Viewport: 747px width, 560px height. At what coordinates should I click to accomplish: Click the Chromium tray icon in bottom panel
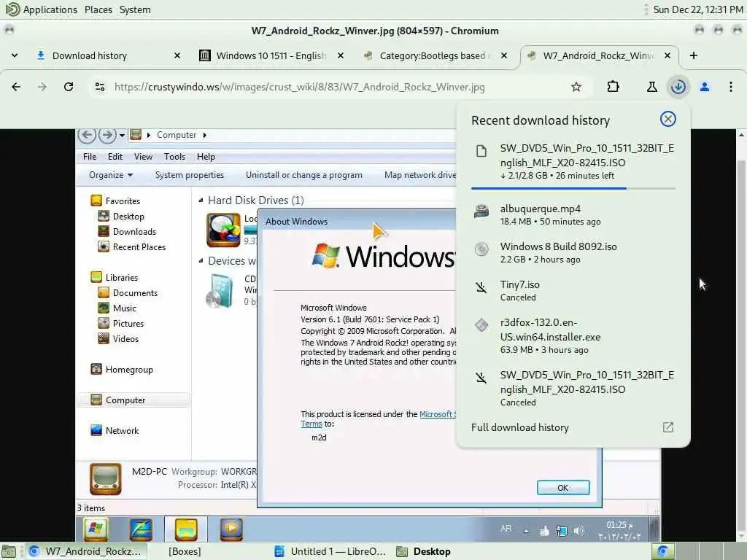pos(662,551)
